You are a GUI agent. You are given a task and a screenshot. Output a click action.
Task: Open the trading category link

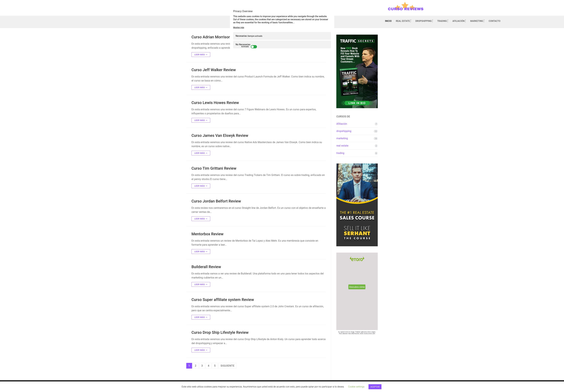340,153
